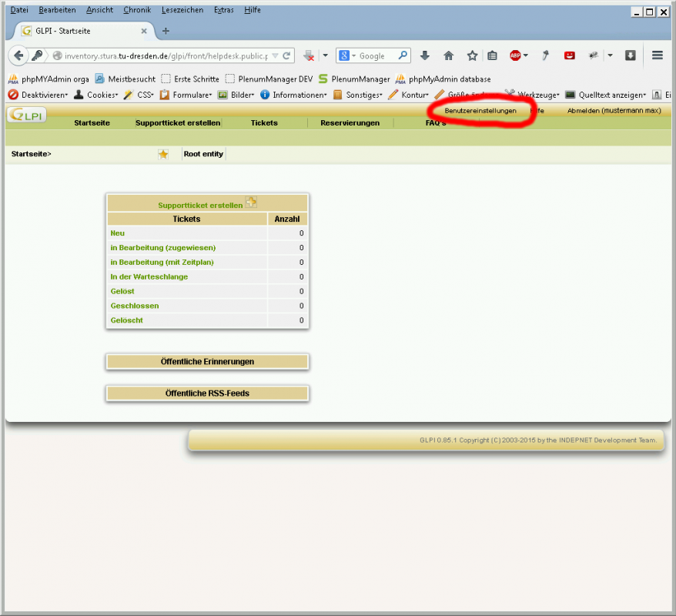Click the Deaktivieren icon on the Web Developer toolbar

(x=12, y=94)
